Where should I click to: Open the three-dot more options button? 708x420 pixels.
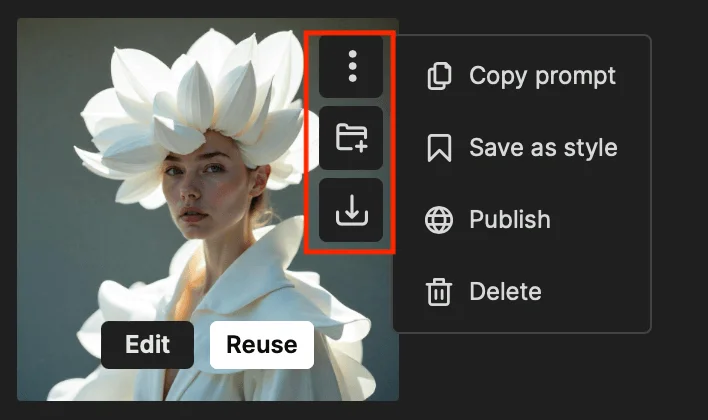tap(351, 66)
